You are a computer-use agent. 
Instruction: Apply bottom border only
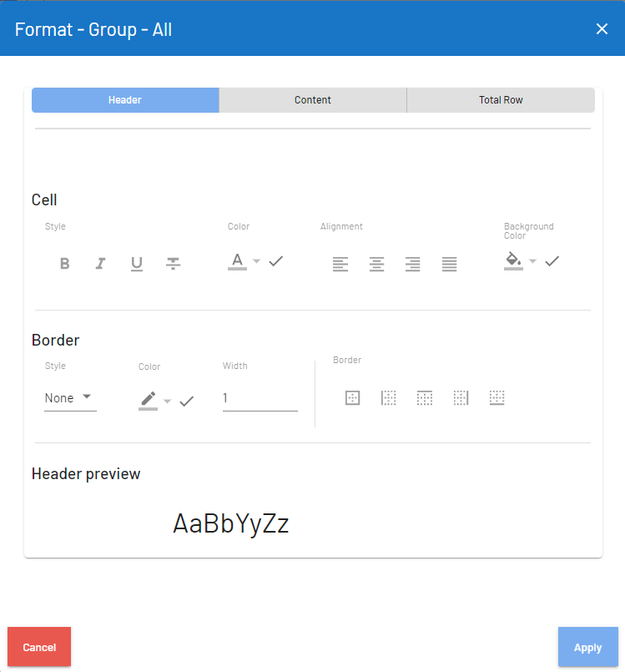[497, 398]
